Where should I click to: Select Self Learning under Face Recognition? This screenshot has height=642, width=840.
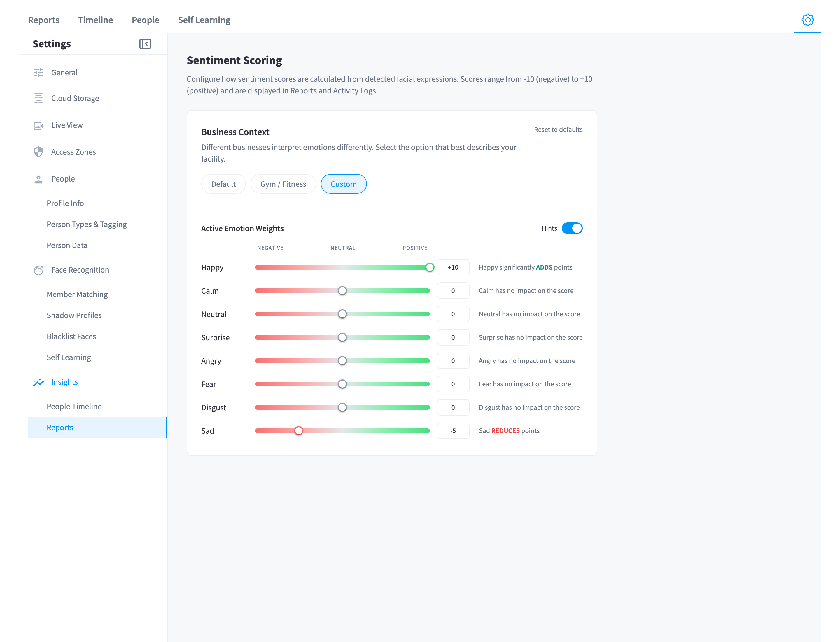69,358
